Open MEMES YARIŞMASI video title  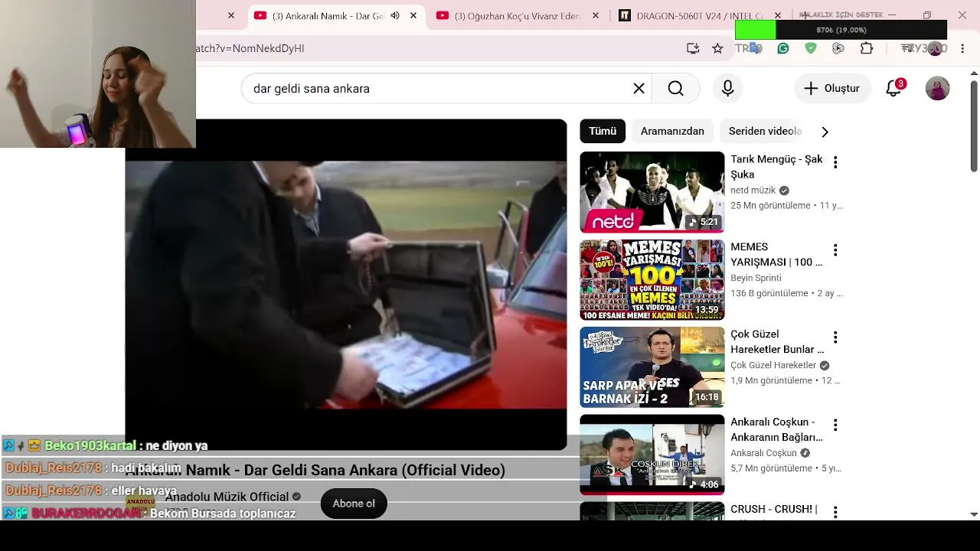776,255
